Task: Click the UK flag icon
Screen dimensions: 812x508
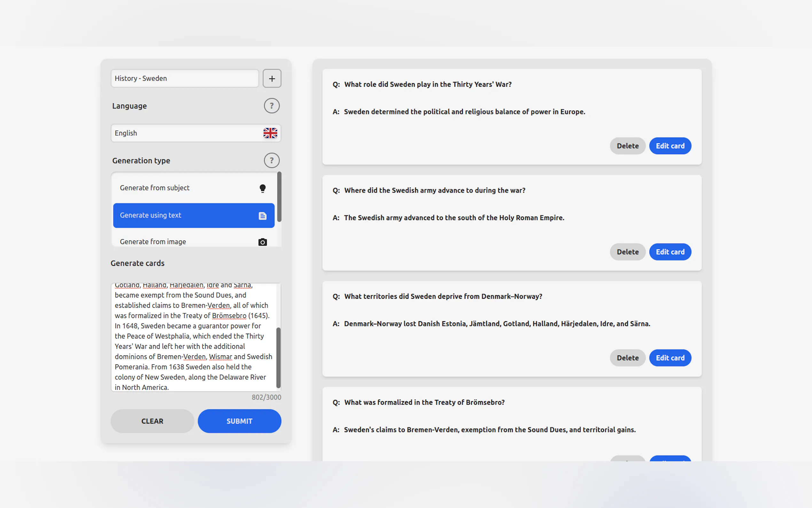Action: click(x=270, y=133)
